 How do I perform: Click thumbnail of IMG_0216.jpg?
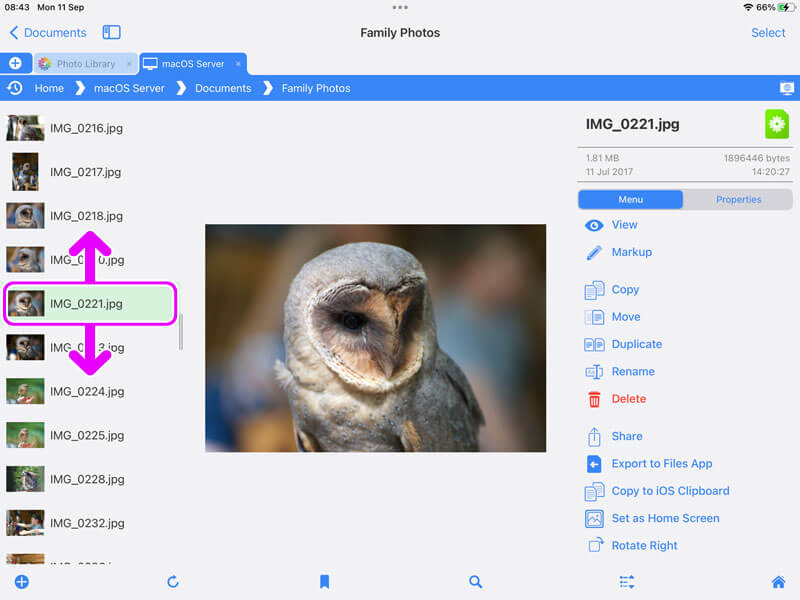(25, 128)
